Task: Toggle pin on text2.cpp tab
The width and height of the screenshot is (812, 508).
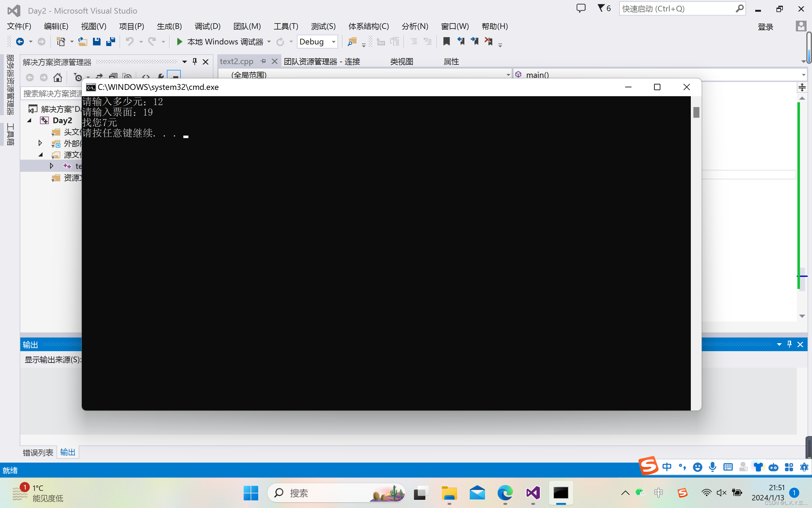Action: tap(263, 61)
